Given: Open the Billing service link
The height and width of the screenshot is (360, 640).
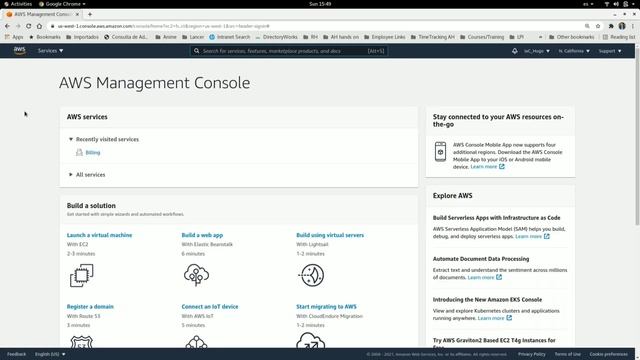Looking at the screenshot, I should pyautogui.click(x=93, y=152).
